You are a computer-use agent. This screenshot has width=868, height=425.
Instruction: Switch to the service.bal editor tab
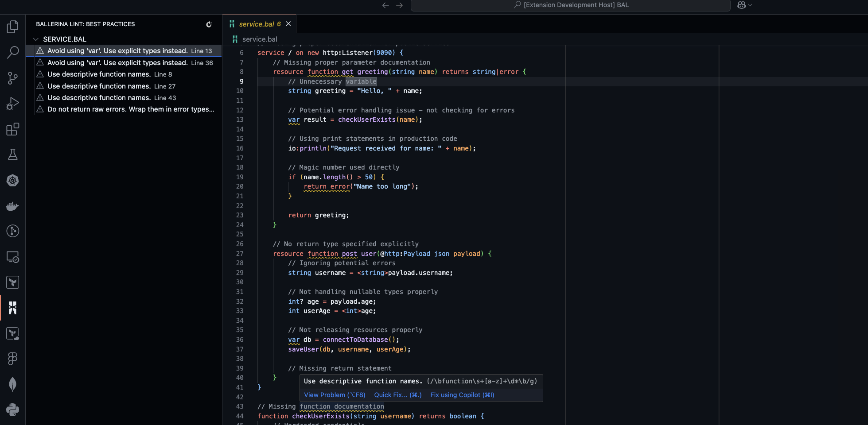pos(260,24)
